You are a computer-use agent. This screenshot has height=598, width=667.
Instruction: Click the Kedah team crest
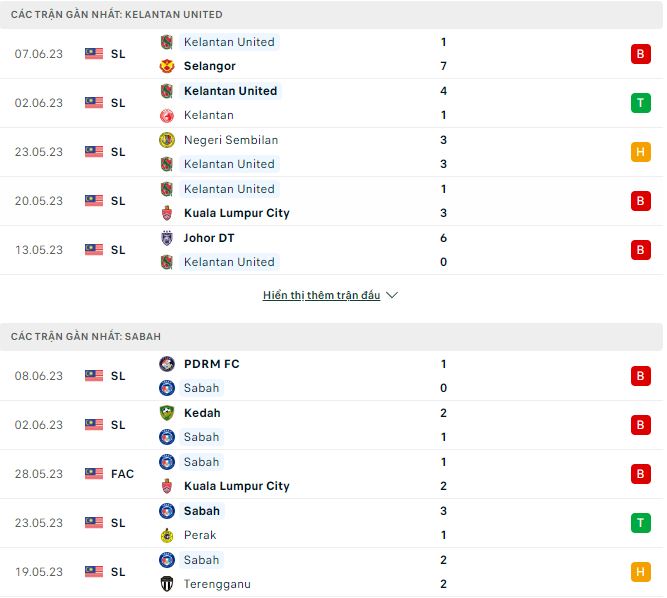[167, 413]
